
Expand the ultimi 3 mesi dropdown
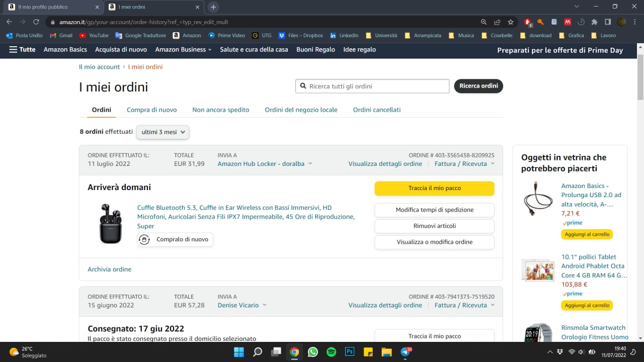pos(163,132)
